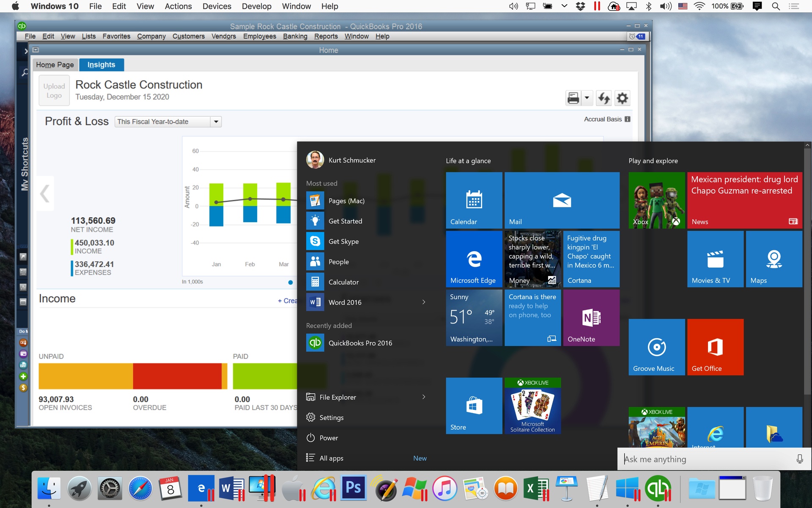Click the Parallels pause icon in menu bar
This screenshot has width=812, height=508.
(597, 6)
